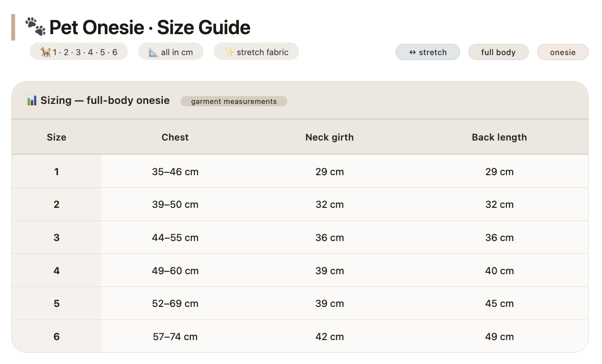This screenshot has width=602, height=364.
Task: Click the sparkles icon in stretch fabric pill
Action: [229, 52]
